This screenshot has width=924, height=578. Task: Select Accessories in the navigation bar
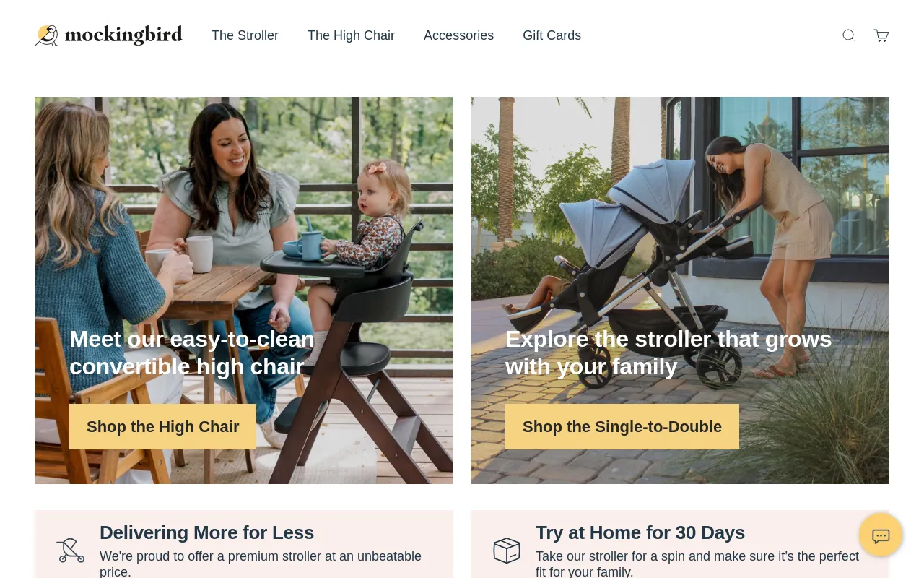click(458, 35)
